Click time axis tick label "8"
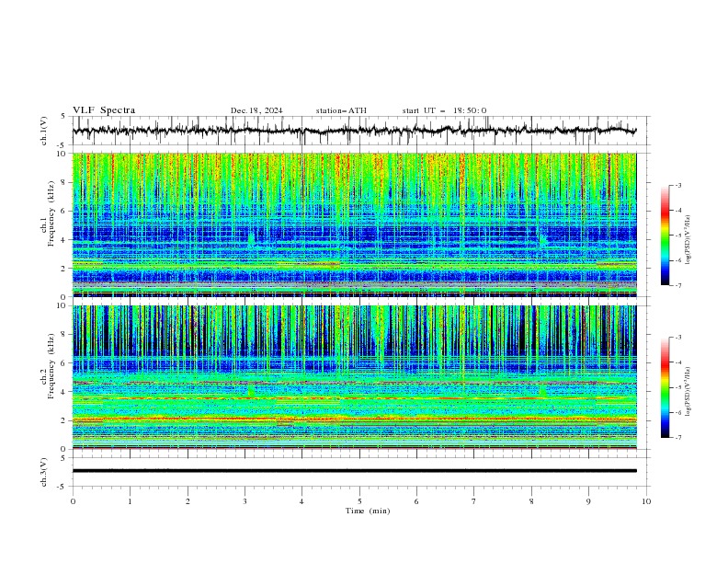 coord(531,501)
